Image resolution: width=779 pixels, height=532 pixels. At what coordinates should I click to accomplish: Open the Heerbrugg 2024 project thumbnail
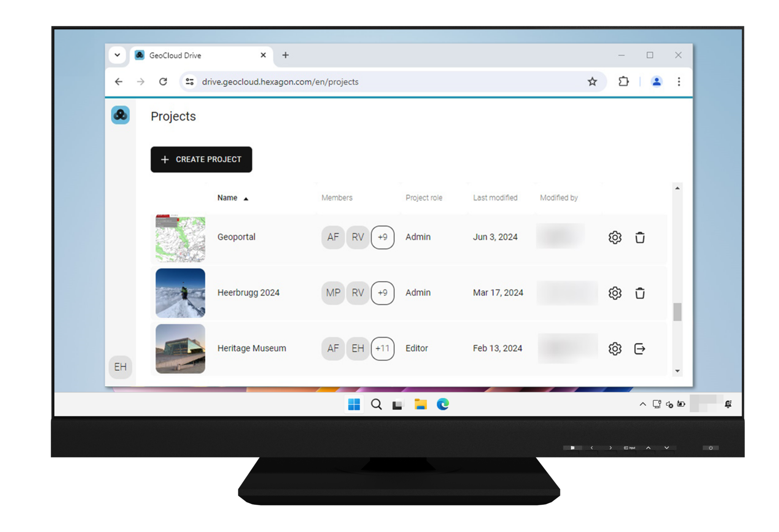(180, 293)
